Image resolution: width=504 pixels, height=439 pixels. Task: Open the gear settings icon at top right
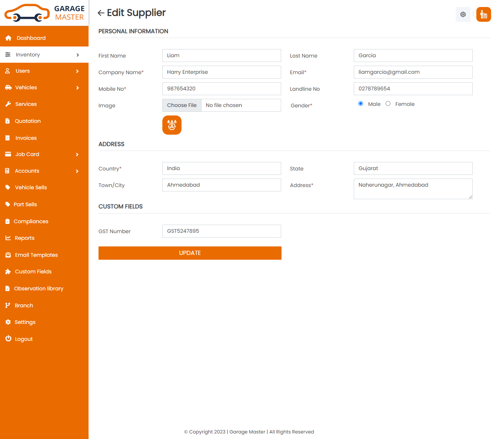point(463,15)
